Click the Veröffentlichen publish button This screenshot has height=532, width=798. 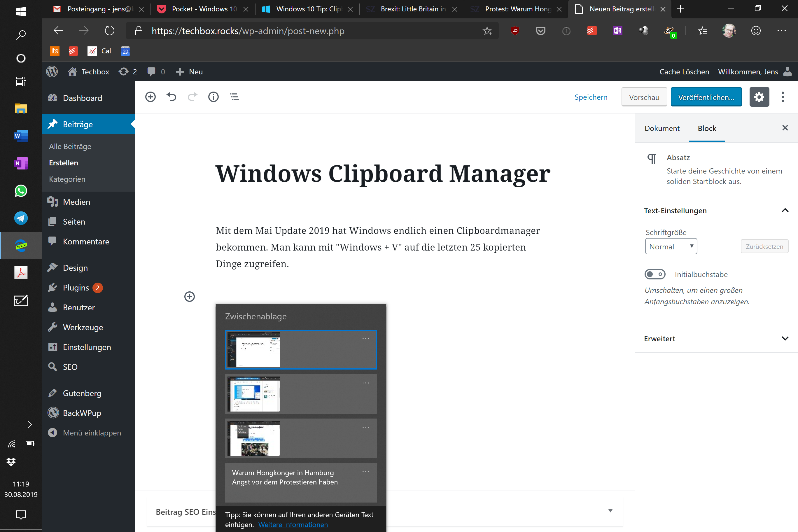[x=706, y=97]
